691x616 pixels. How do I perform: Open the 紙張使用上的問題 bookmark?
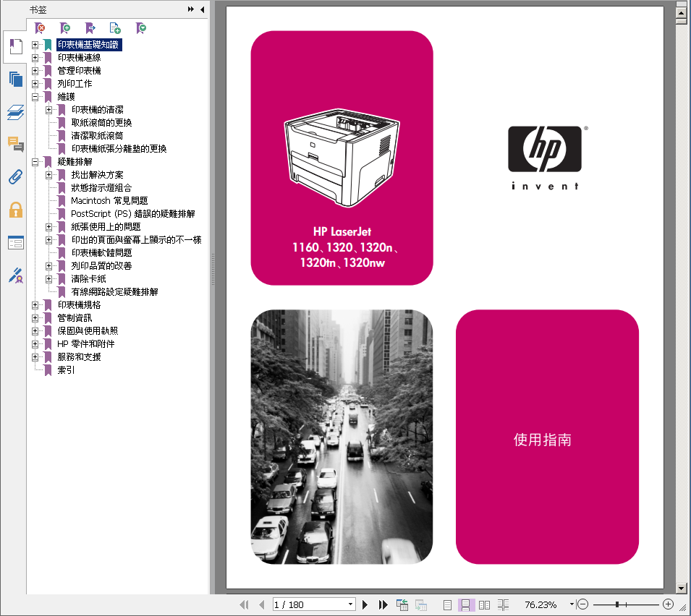coord(106,227)
